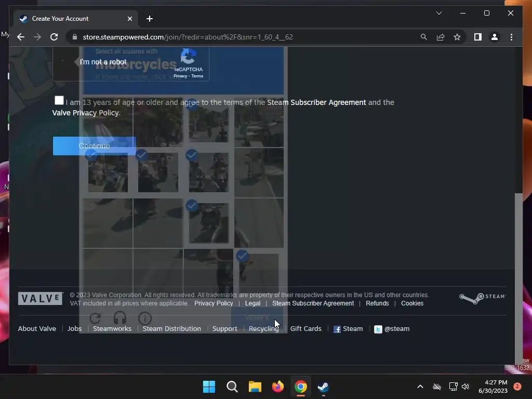Open the Legal footer link
The width and height of the screenshot is (532, 399).
point(253,303)
